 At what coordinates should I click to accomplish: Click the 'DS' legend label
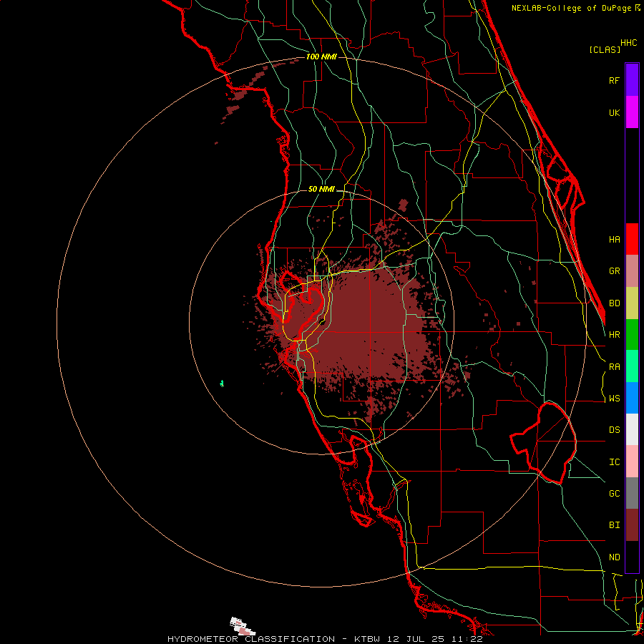point(615,430)
